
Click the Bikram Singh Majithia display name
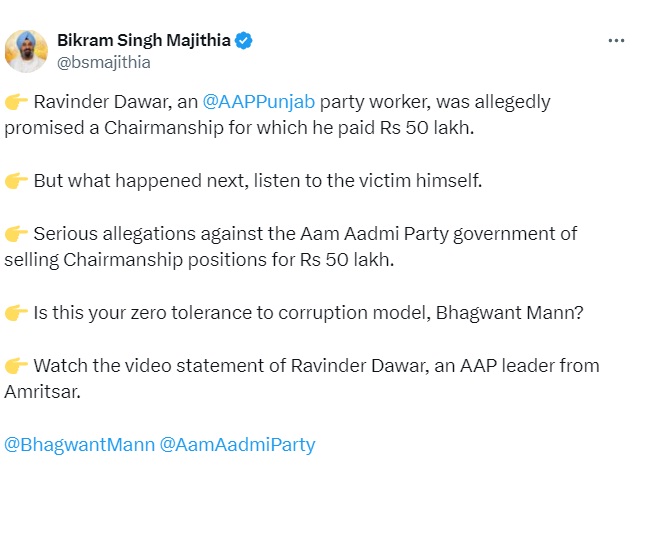143,41
